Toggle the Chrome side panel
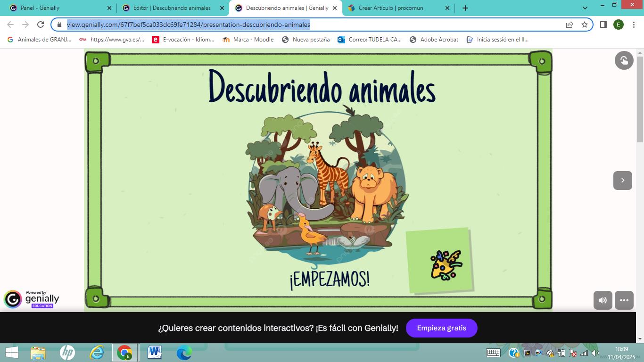 (603, 25)
